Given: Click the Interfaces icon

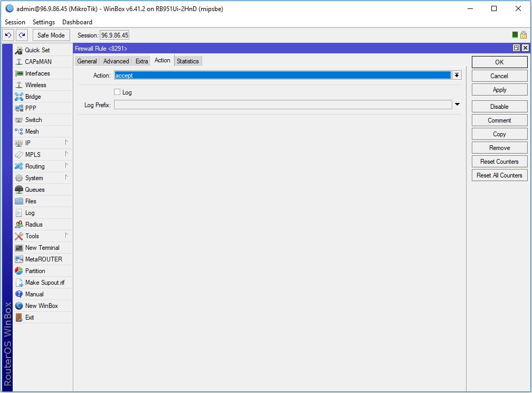Looking at the screenshot, I should pyautogui.click(x=19, y=73).
